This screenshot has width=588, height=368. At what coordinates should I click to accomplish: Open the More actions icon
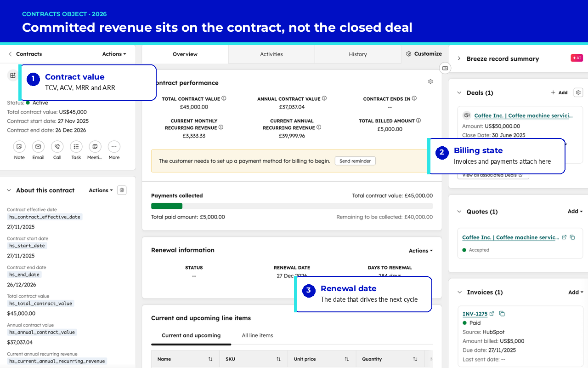pos(114,147)
